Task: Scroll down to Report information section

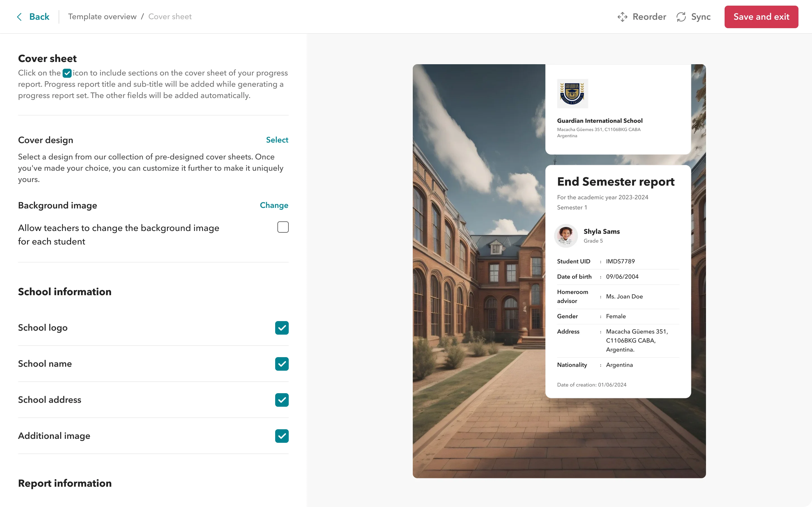Action: tap(65, 483)
